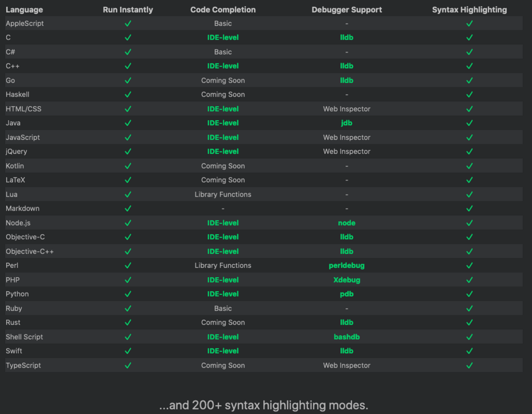
Task: Select the TypeScript language name
Action: pos(23,366)
